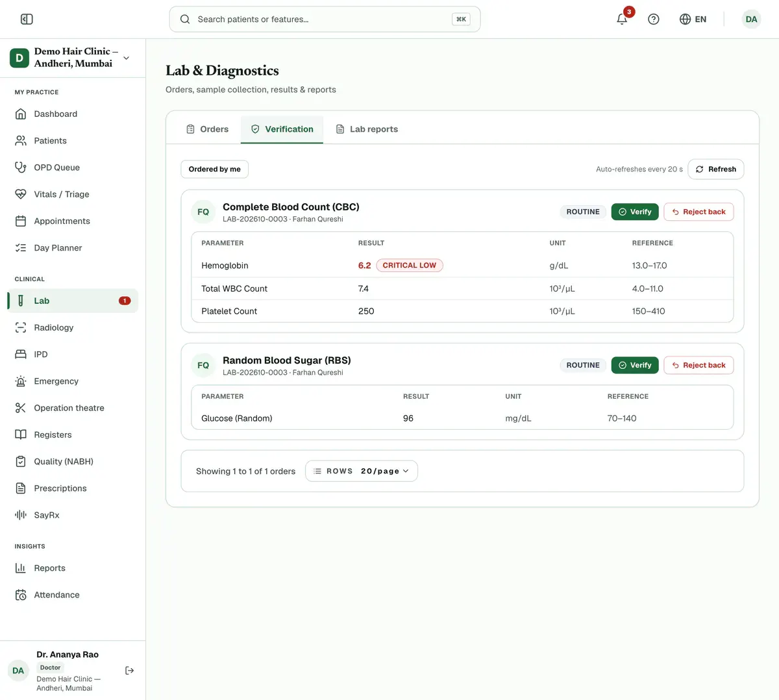Open SayRx voice item
This screenshot has height=700, width=779.
(x=73, y=515)
